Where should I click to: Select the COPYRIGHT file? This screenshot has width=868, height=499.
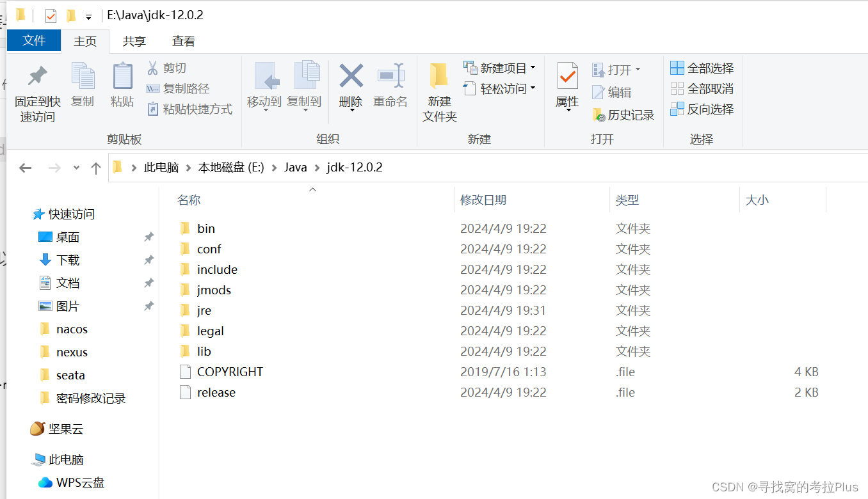coord(230,372)
